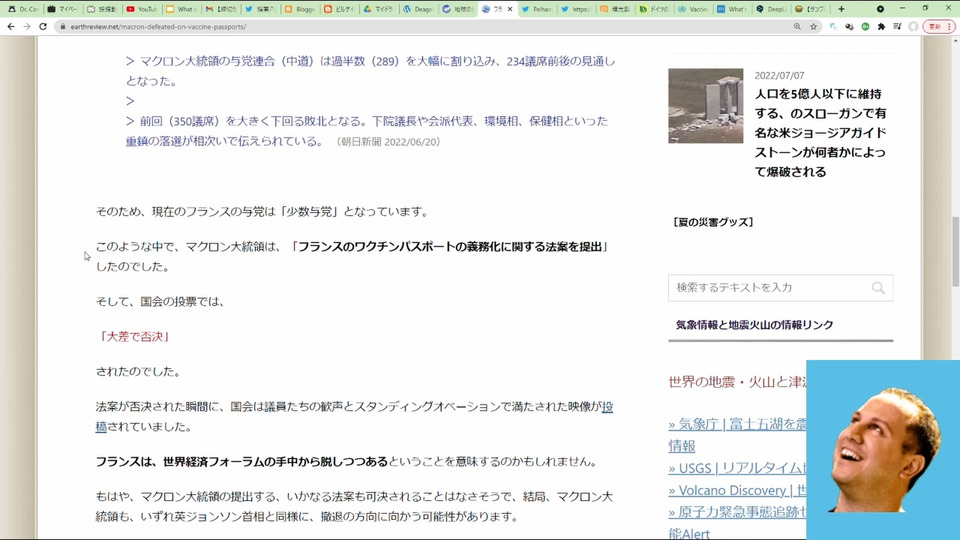Switch to the What's tab with blue icon
960x540 pixels.
coord(732,9)
